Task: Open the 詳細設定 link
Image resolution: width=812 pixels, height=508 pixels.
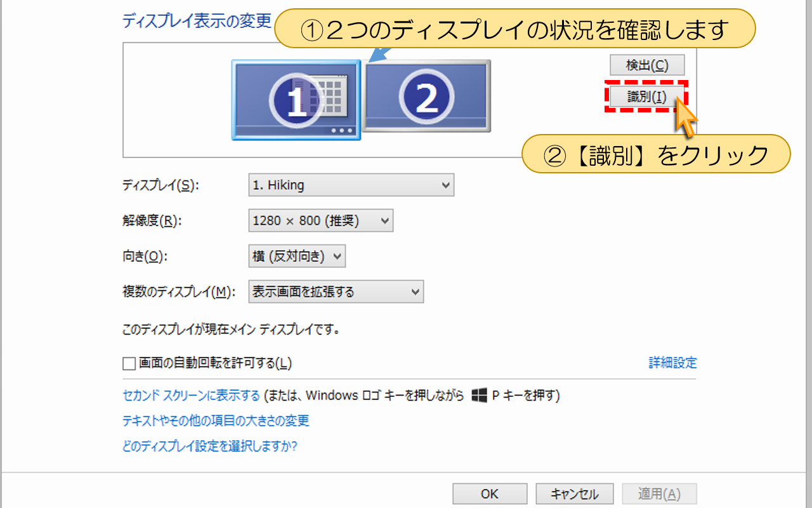Action: tap(672, 363)
